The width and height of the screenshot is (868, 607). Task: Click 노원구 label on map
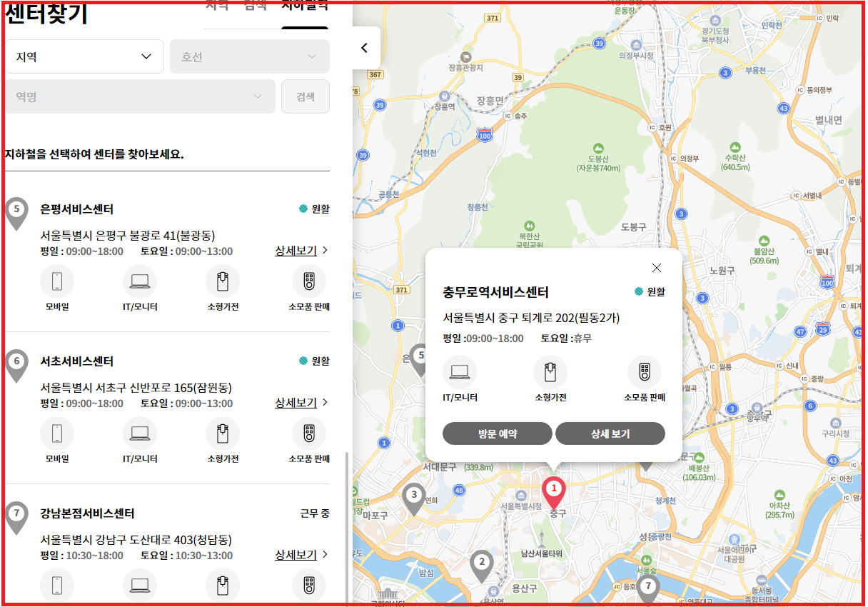pos(722,271)
